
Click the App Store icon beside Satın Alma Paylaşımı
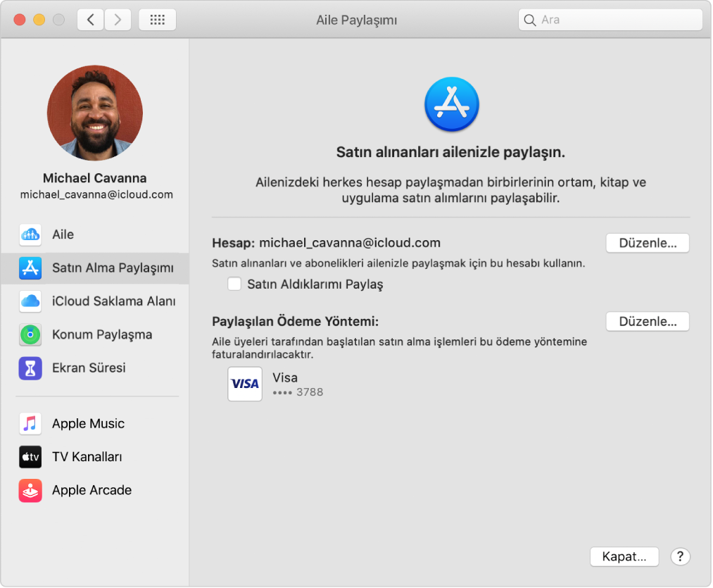click(30, 268)
